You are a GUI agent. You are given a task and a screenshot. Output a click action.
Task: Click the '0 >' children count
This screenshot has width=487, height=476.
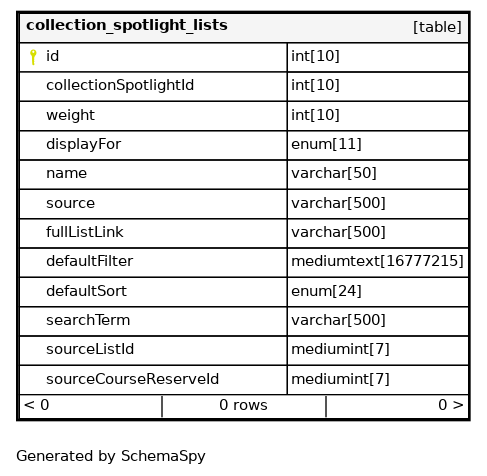(x=451, y=405)
